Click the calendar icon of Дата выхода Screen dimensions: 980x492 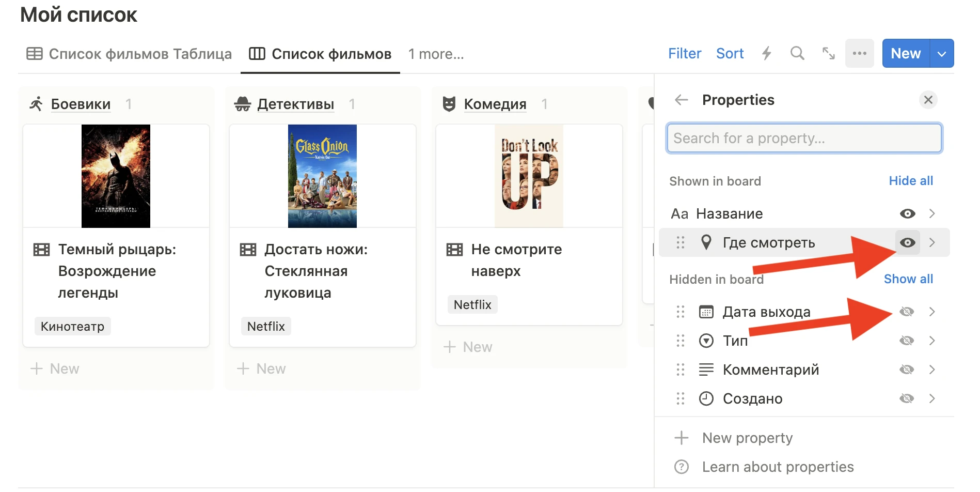(x=706, y=312)
